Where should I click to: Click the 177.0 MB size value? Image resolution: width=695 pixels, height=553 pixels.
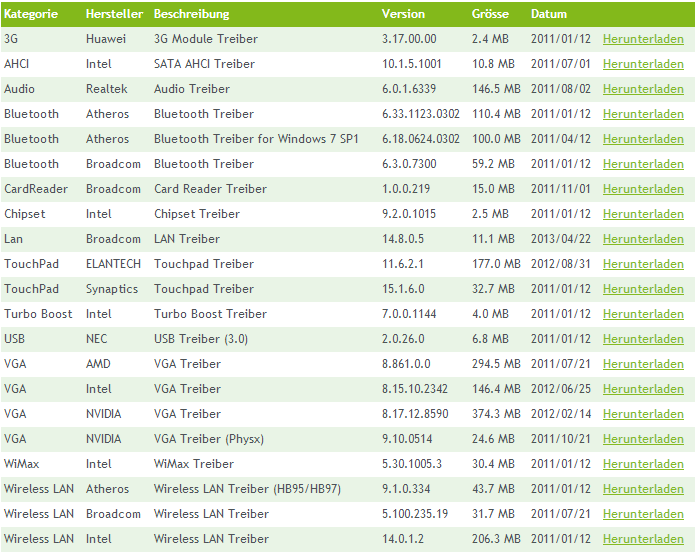click(x=496, y=264)
